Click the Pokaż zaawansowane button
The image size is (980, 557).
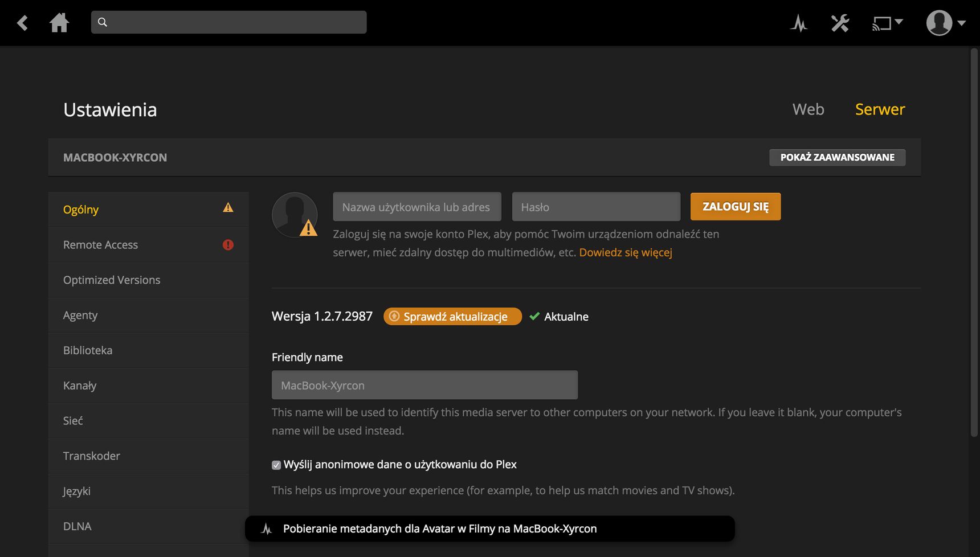pyautogui.click(x=837, y=157)
